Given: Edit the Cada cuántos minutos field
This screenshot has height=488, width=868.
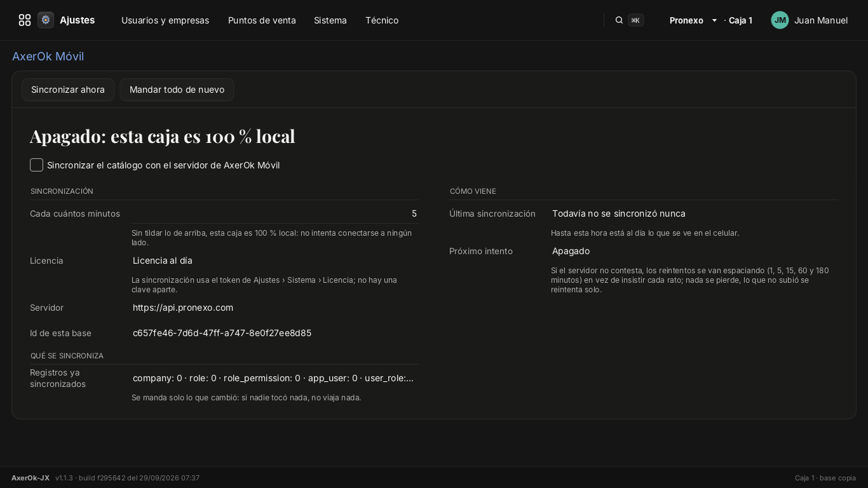Looking at the screenshot, I should point(275,213).
